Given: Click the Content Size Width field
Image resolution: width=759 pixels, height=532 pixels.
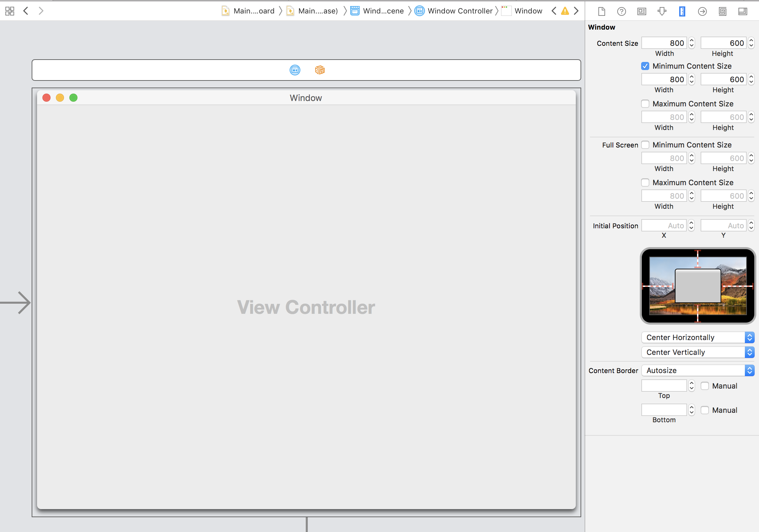Looking at the screenshot, I should coord(664,43).
